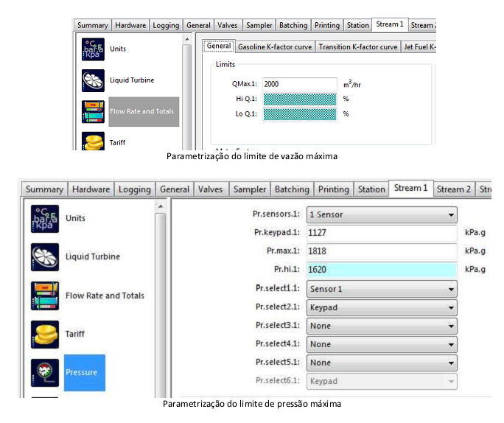
Task: Open the Tariff coins icon in the bottom panel
Action: point(45,335)
